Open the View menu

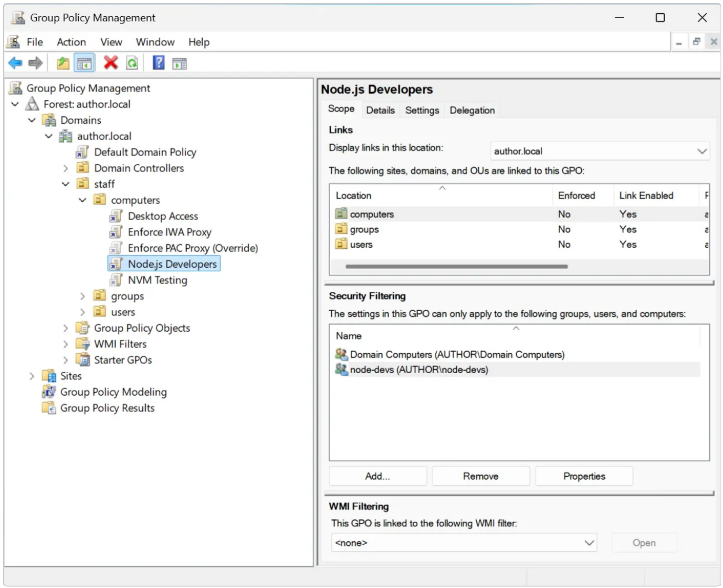(111, 42)
